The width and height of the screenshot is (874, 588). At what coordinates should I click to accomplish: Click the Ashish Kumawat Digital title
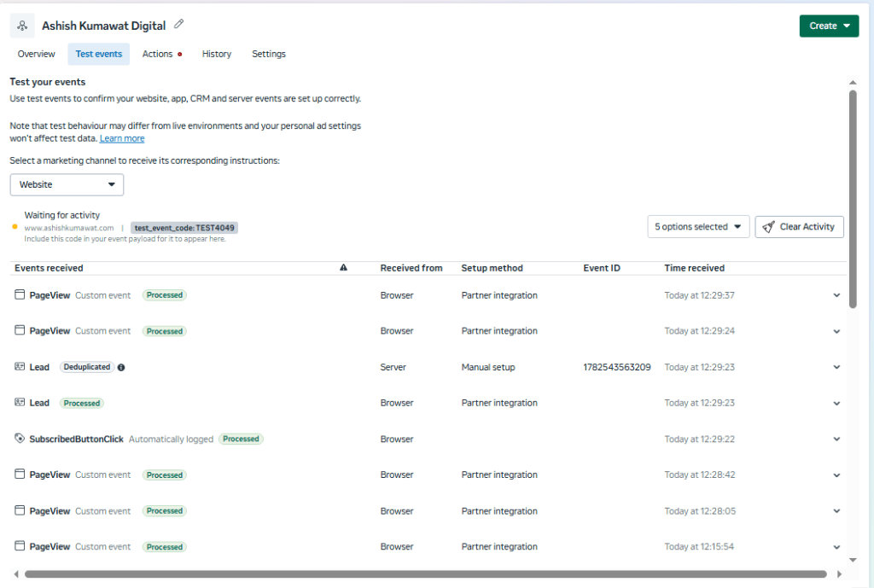pos(103,26)
